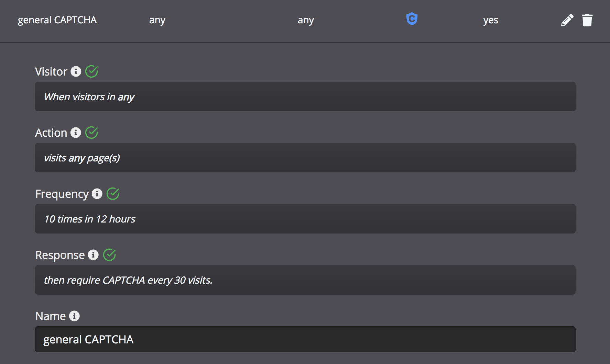610x364 pixels.
Task: Focus the Name input containing general CAPTCHA
Action: pos(305,339)
